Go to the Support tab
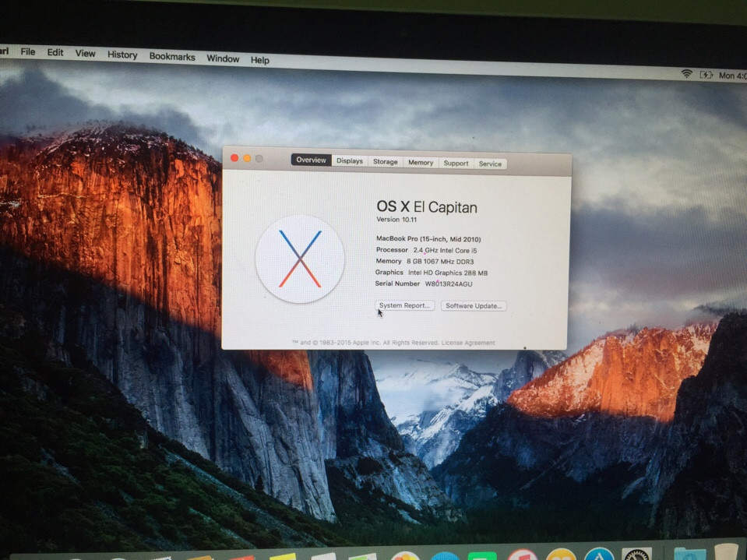 pyautogui.click(x=456, y=164)
